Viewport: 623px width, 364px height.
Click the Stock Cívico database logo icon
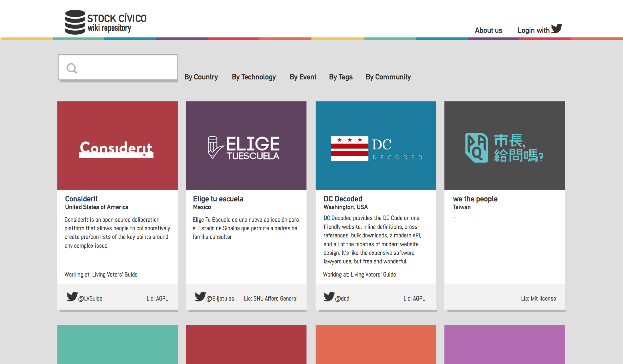click(75, 22)
